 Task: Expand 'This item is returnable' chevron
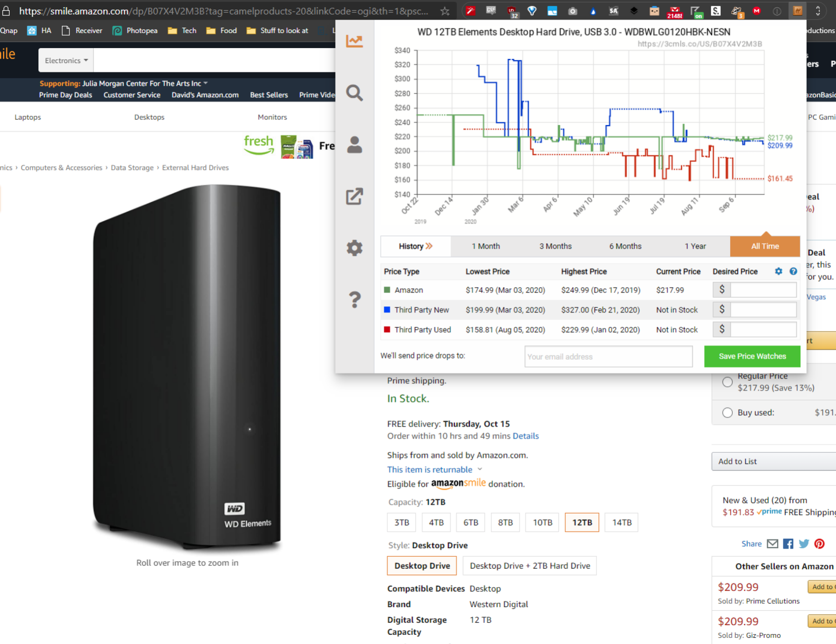tap(480, 469)
